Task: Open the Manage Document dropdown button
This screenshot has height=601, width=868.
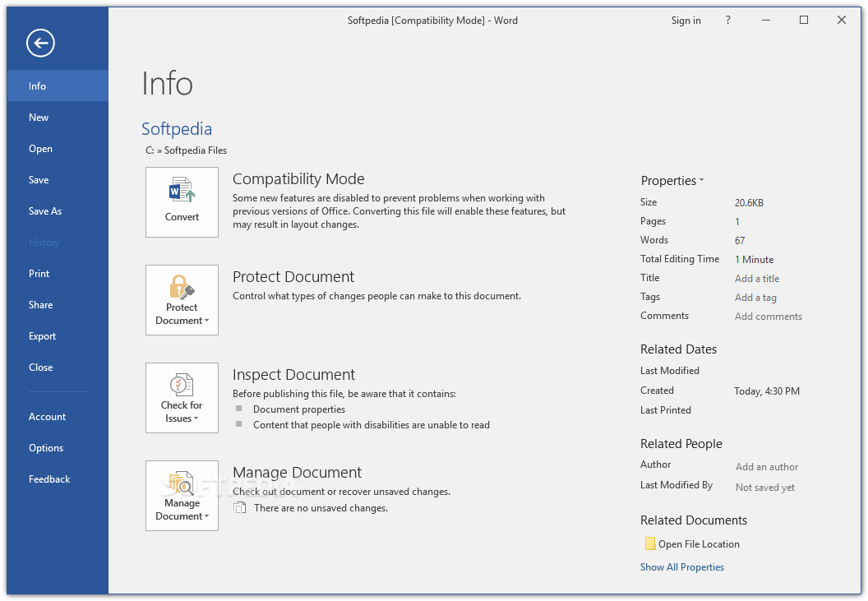Action: 182,496
